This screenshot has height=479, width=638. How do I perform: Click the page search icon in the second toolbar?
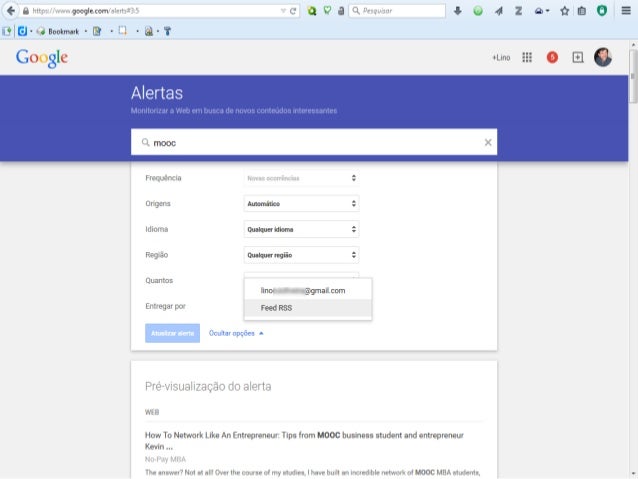click(x=149, y=31)
